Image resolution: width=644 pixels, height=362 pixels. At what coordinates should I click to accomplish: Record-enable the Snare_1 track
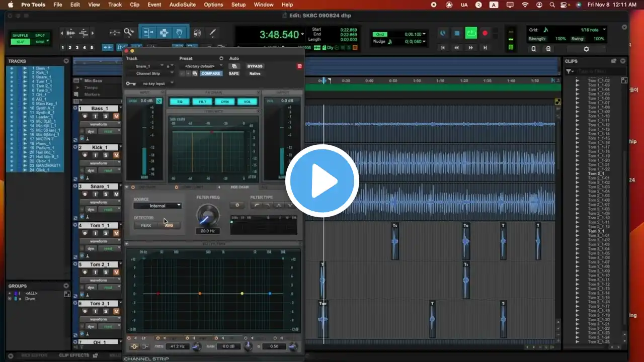(85, 194)
